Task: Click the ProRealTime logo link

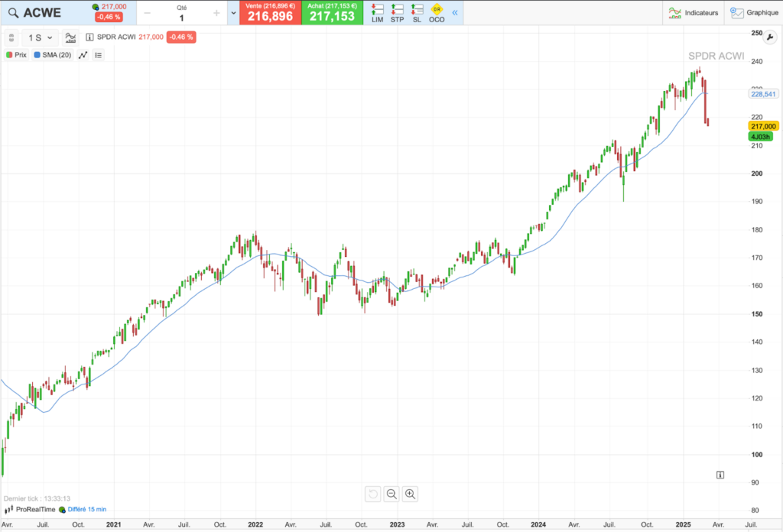Action: point(30,510)
